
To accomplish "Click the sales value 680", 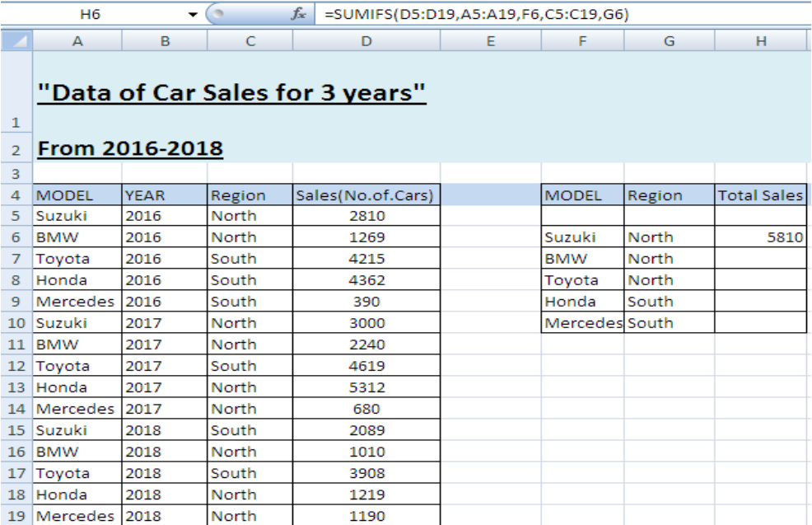I will click(366, 409).
